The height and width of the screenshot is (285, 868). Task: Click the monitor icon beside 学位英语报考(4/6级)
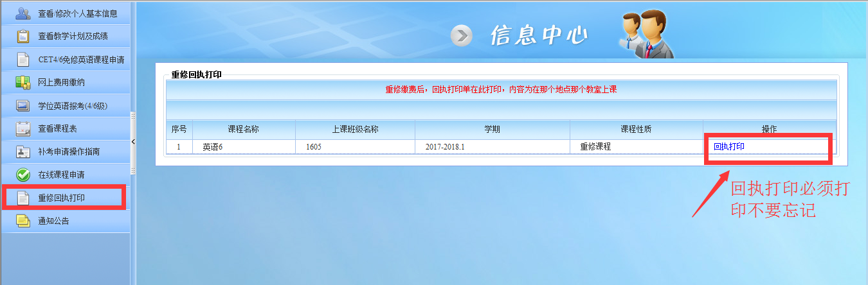click(23, 105)
